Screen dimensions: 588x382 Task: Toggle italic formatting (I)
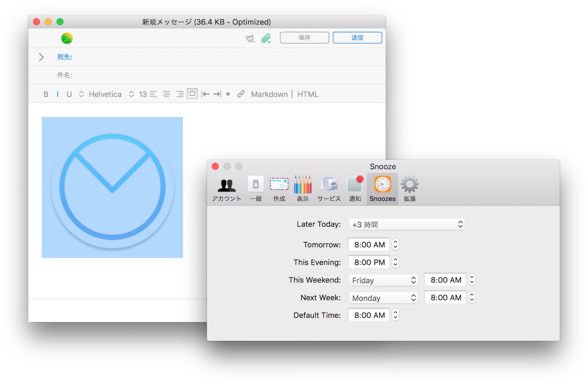point(58,94)
